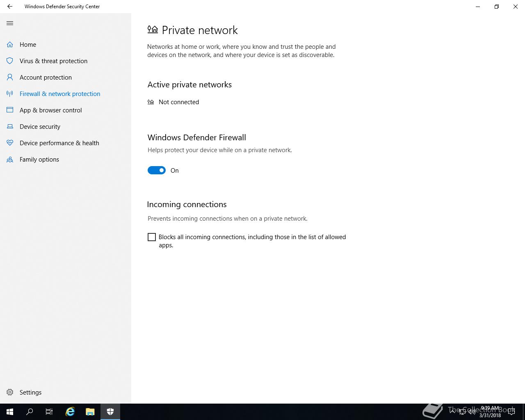Click 'Incoming connections' heading
525x420 pixels.
tap(187, 204)
